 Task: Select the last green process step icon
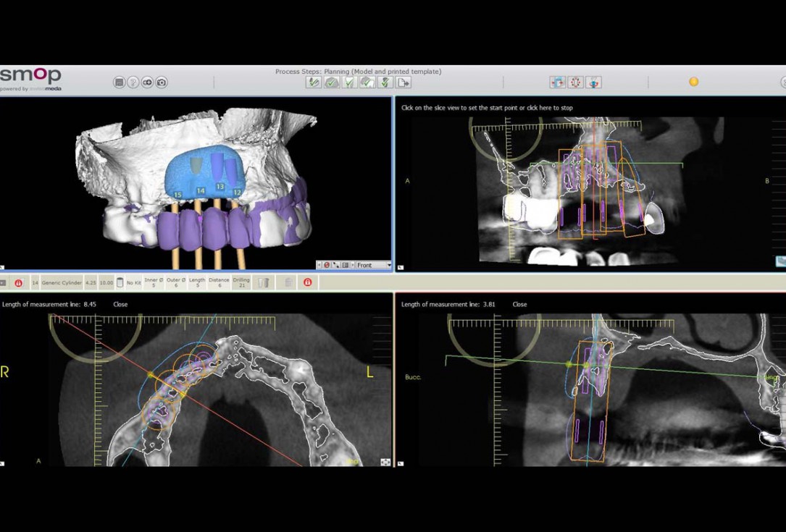pos(385,82)
